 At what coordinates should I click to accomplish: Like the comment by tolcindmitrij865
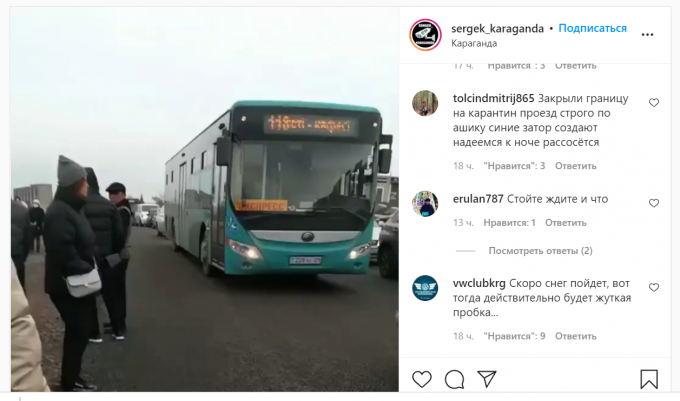click(x=654, y=103)
